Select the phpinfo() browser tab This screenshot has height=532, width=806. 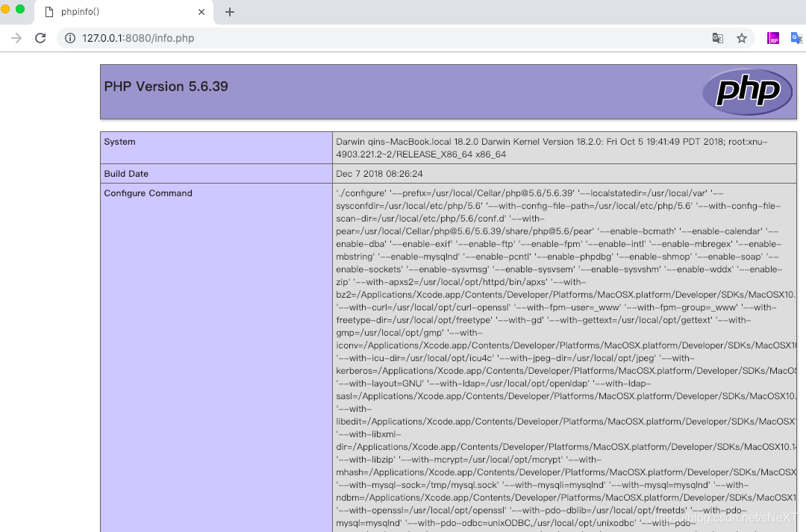tap(125, 13)
